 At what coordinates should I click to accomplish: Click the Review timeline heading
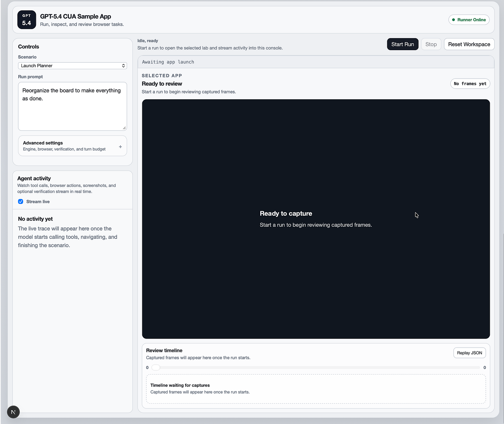point(164,350)
